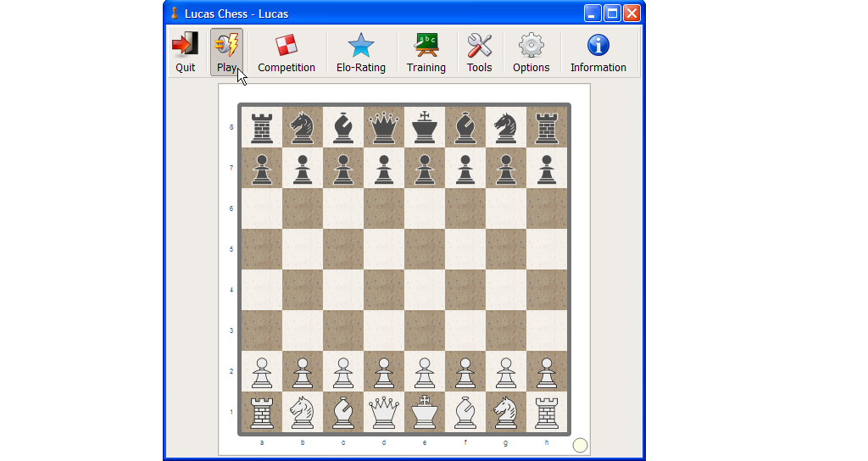Pick the white knight on g1
This screenshot has height=461, width=868.
click(x=506, y=413)
